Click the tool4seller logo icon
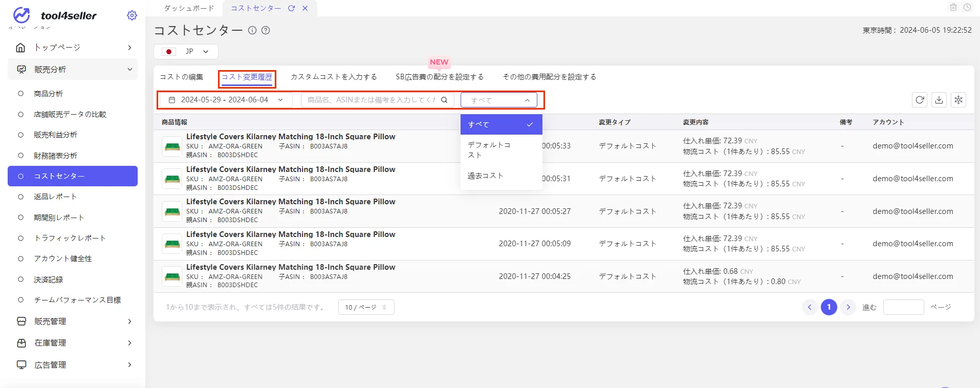Screen dimensions: 980x388 click(21, 15)
